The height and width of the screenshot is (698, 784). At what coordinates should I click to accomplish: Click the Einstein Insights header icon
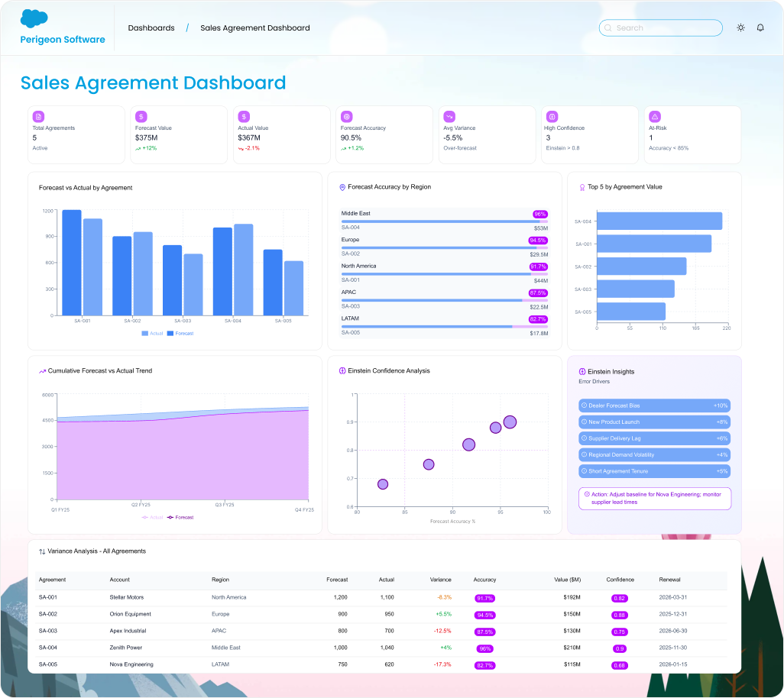pyautogui.click(x=582, y=372)
